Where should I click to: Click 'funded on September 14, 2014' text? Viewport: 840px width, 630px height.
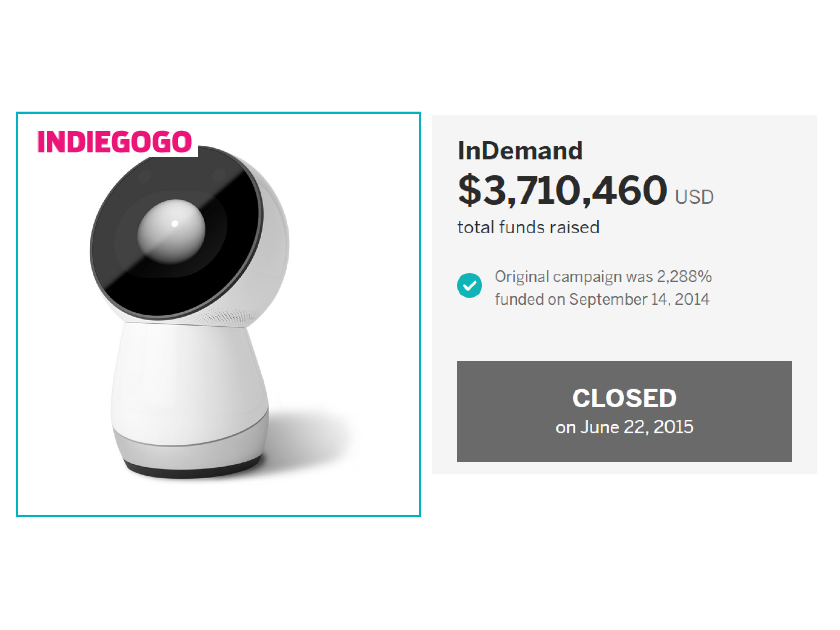[x=602, y=299]
